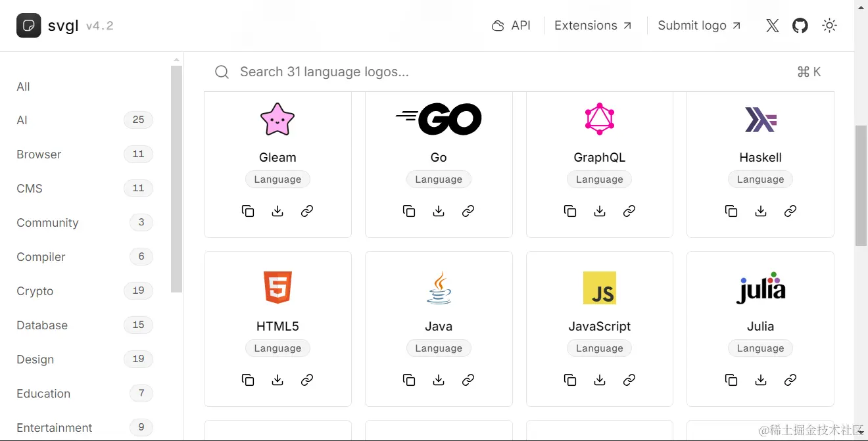Copy the Go SVG
This screenshot has height=441, width=868.
tap(409, 211)
